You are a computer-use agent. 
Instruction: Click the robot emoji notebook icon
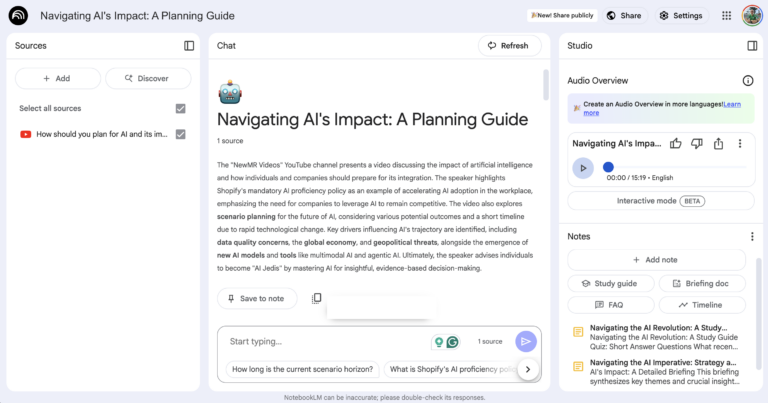pyautogui.click(x=230, y=92)
